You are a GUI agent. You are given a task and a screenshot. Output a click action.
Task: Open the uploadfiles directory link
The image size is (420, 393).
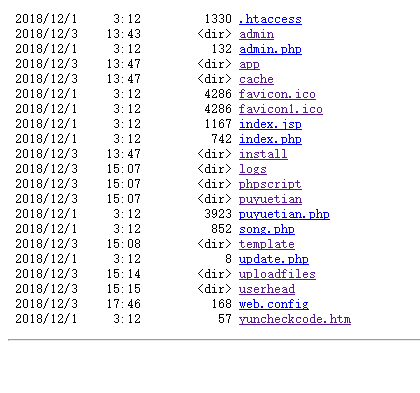click(277, 274)
